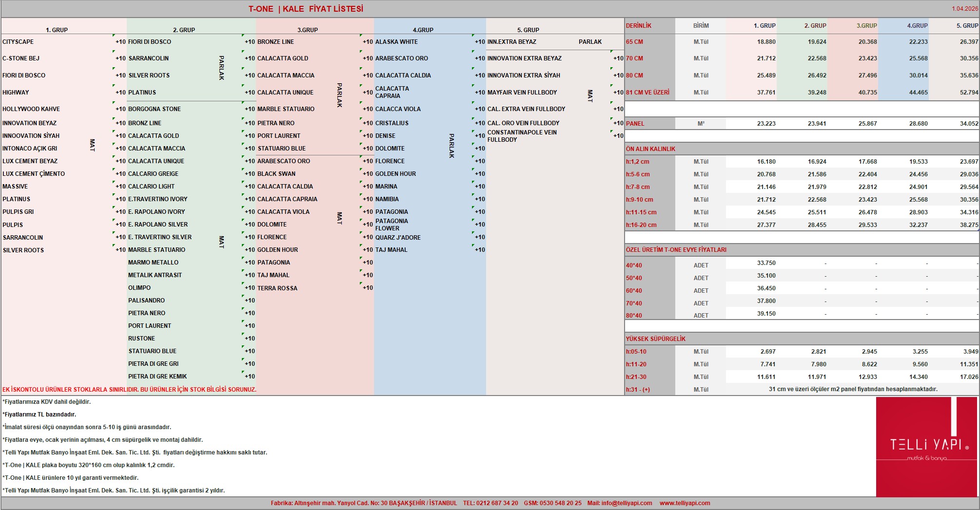Select "INN.EXTRA BEYAZ" in group 5

[512, 42]
